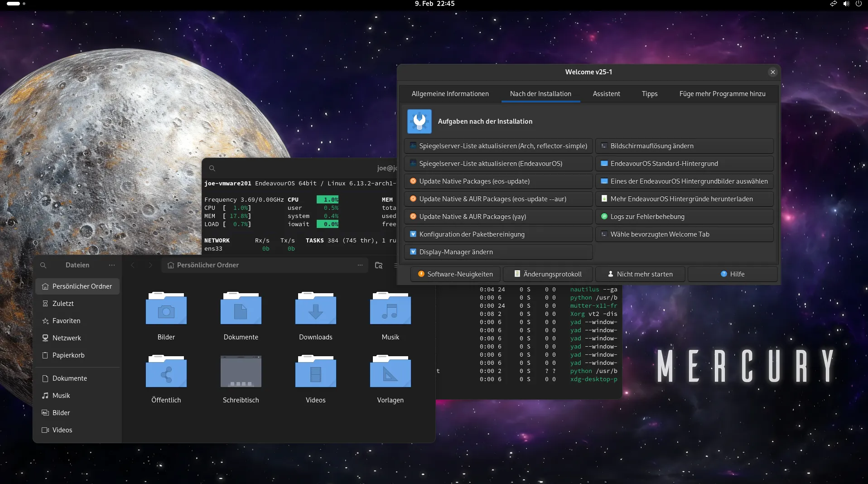Click xdg-desktop-p process in terminal
The image size is (868, 484).
tap(593, 379)
